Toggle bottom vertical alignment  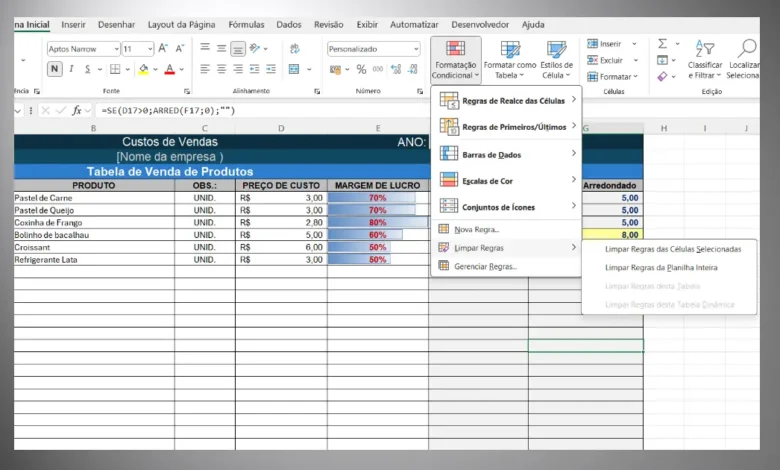[238, 48]
